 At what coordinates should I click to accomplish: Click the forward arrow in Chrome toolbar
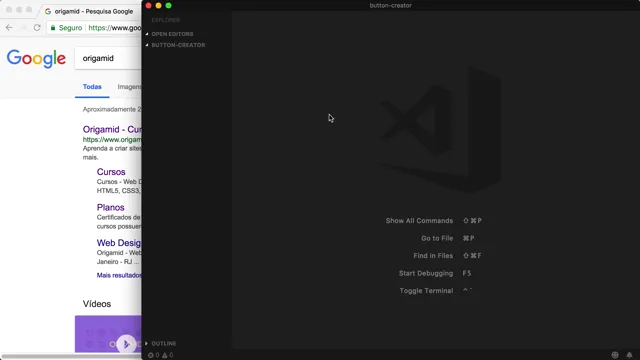coord(23,27)
